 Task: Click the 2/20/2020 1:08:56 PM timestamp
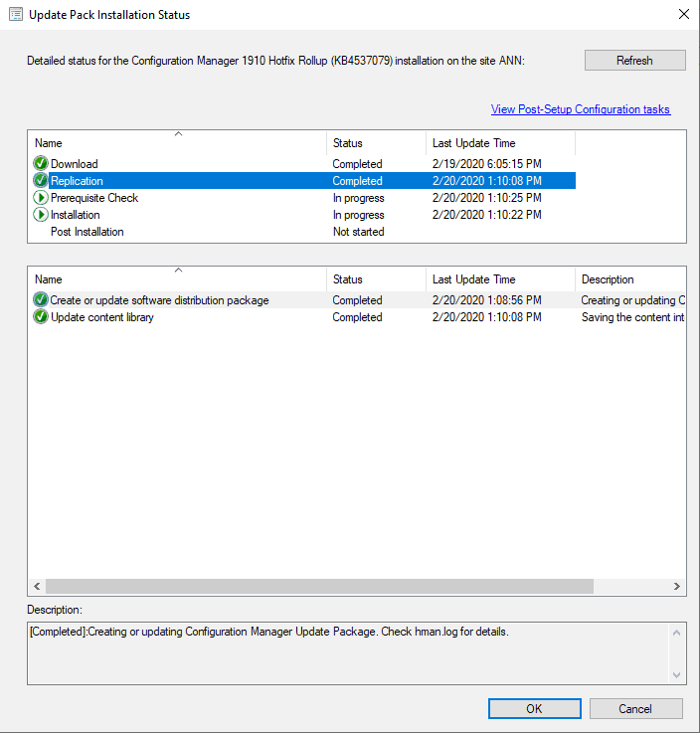pos(486,299)
